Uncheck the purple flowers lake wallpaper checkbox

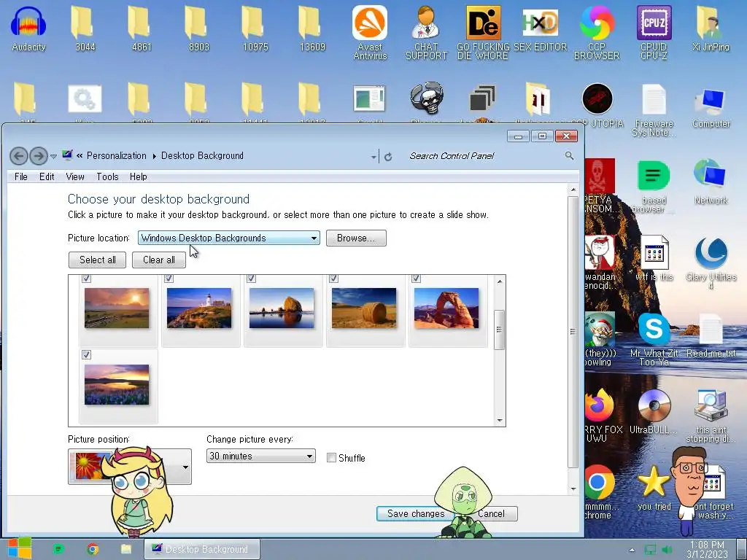(86, 355)
